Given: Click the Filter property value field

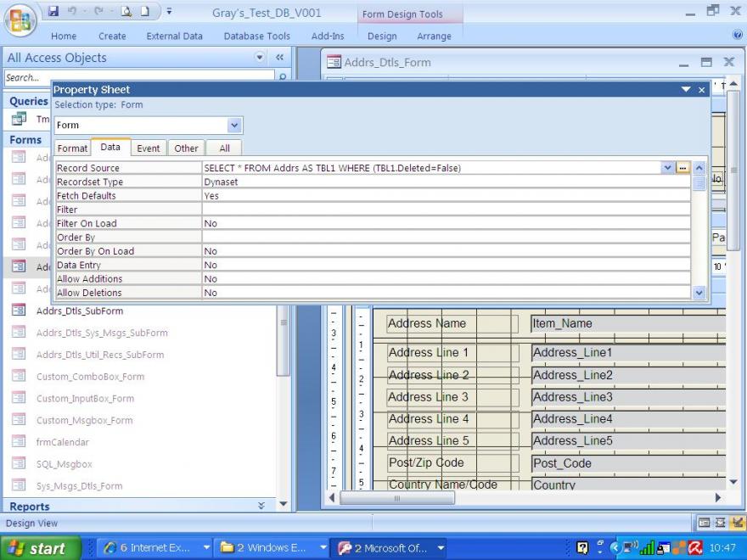Looking at the screenshot, I should coord(446,210).
